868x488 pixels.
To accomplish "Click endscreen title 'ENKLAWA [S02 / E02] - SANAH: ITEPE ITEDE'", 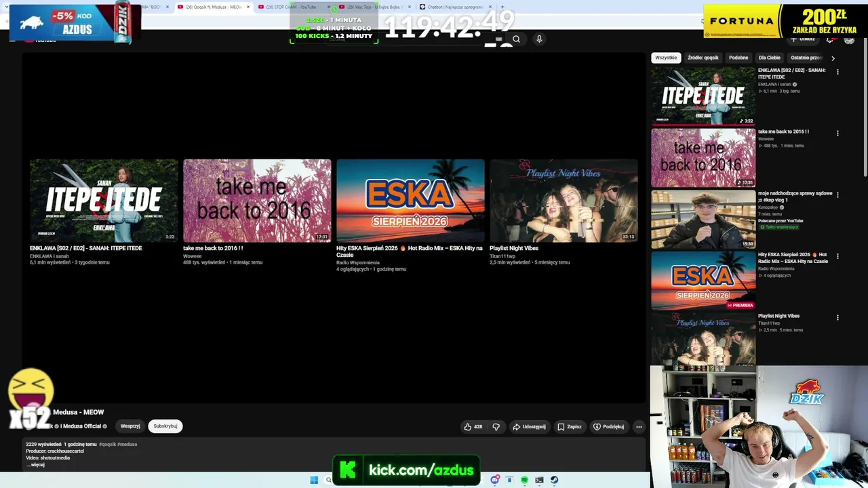I will (86, 248).
